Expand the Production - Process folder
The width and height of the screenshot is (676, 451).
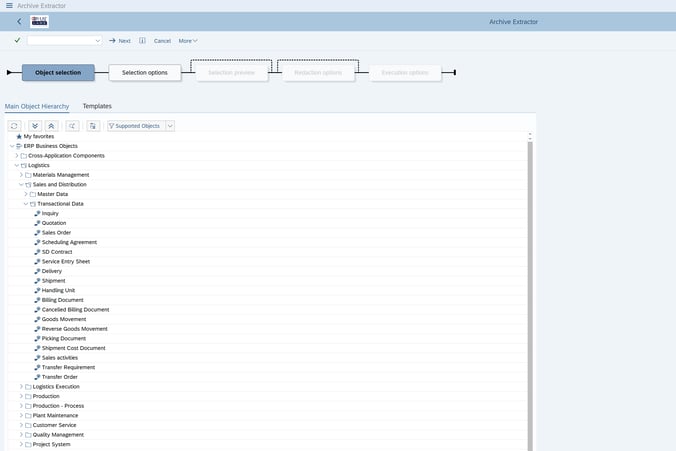21,406
